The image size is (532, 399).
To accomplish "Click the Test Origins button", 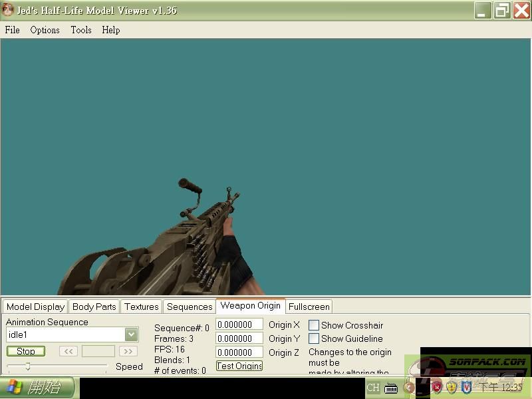I will coord(239,366).
